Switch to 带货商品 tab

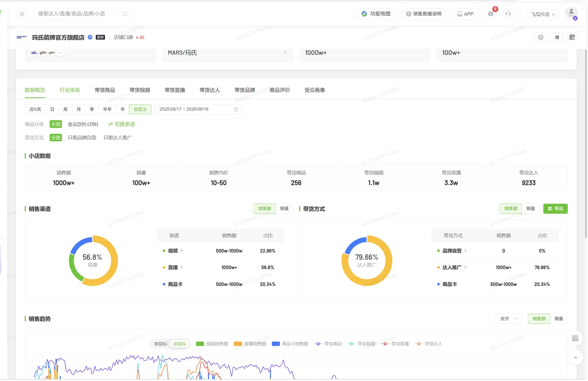click(x=105, y=90)
